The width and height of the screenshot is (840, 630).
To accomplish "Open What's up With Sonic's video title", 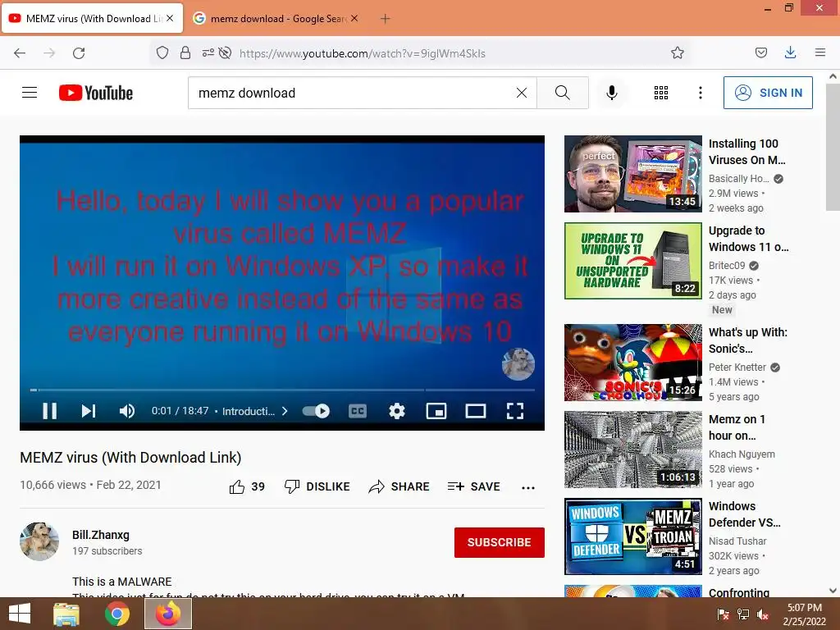I will [x=748, y=340].
